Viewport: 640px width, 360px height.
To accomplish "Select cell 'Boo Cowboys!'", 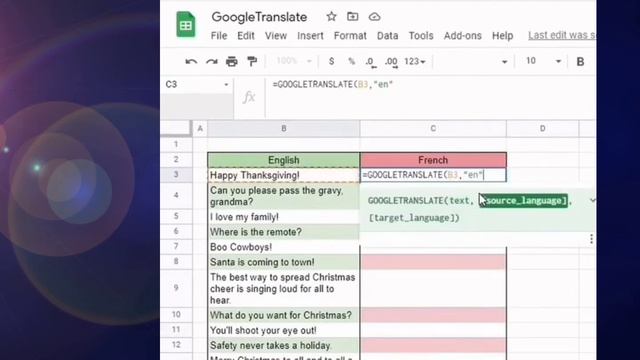I will tap(284, 247).
